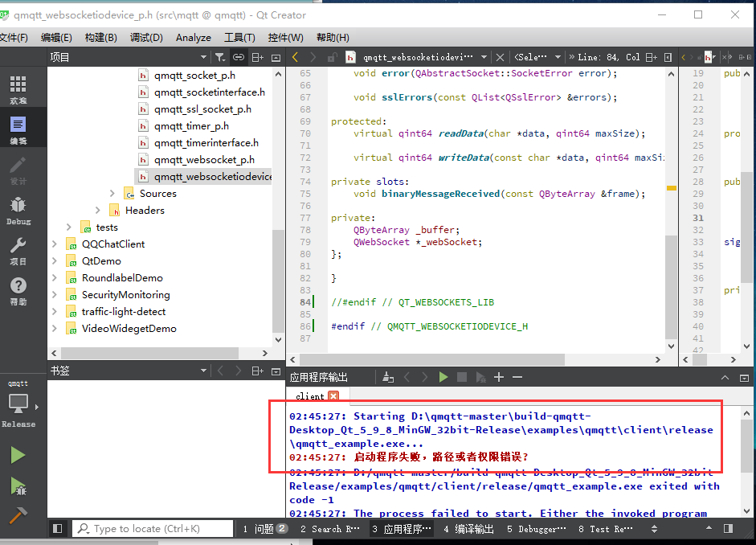Viewport: 756px width, 545px height.
Task: Click the editor vertical scrollbar
Action: click(x=671, y=287)
